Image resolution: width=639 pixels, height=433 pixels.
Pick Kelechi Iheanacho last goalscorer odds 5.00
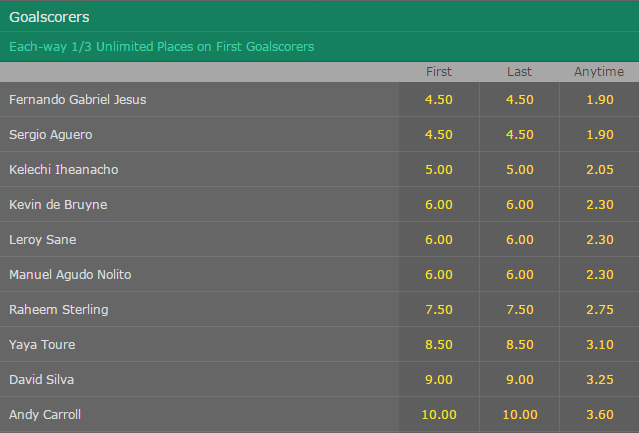520,169
